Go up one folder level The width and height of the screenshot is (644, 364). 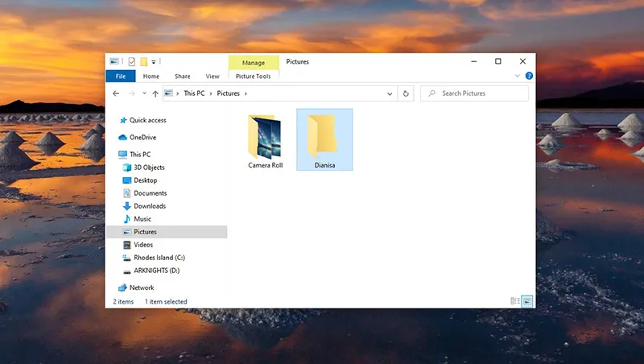[x=155, y=93]
